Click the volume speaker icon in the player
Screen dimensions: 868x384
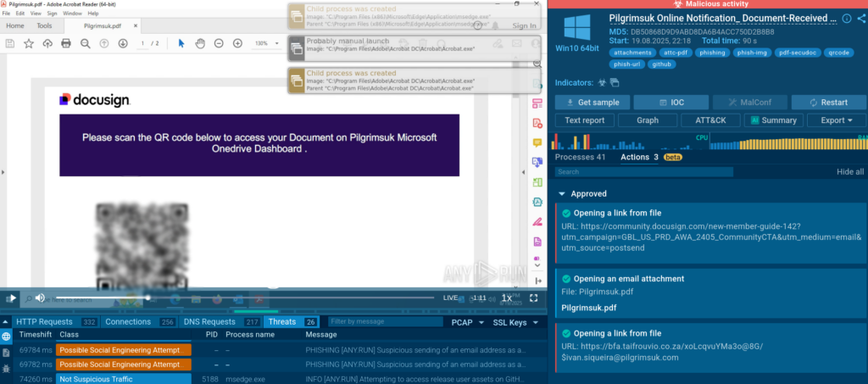tap(39, 298)
